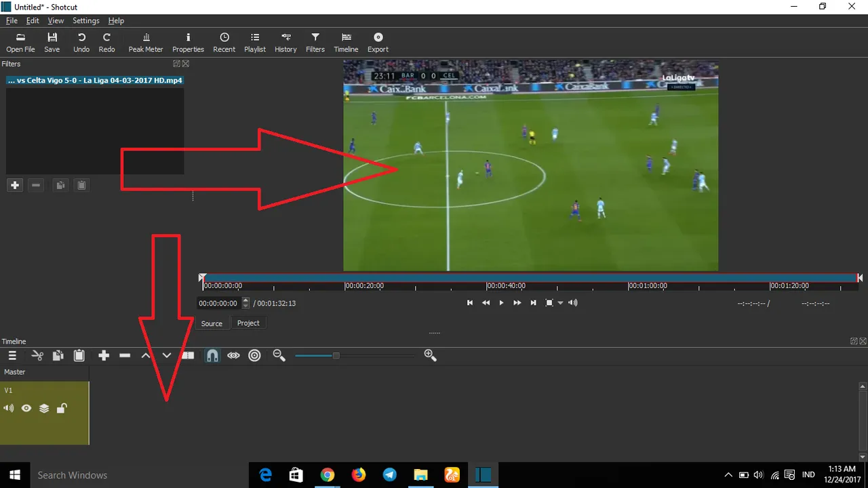This screenshot has width=868, height=488.
Task: Remove selected filter with minus button
Action: 36,185
